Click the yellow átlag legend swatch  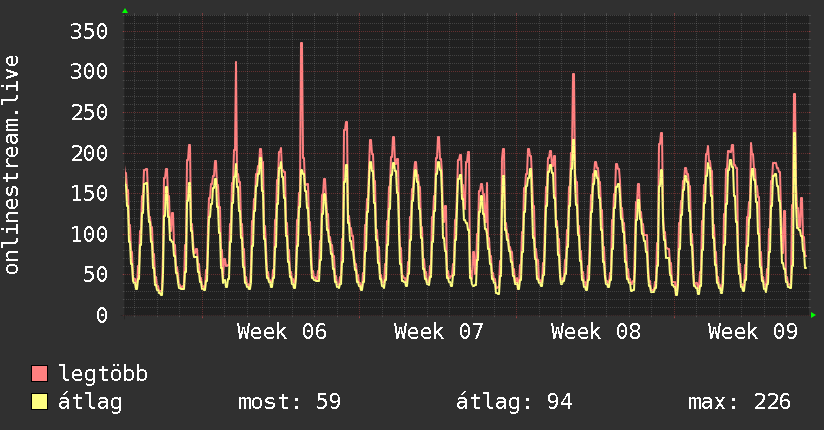click(x=40, y=402)
